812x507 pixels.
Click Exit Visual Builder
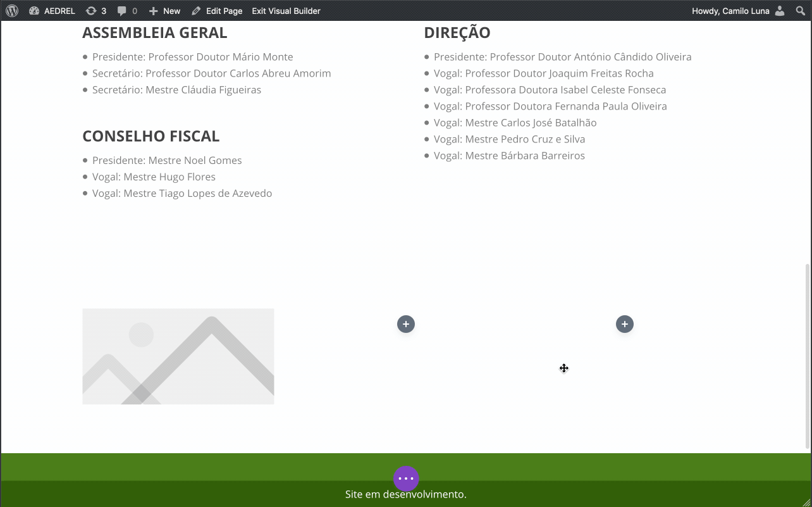click(286, 11)
